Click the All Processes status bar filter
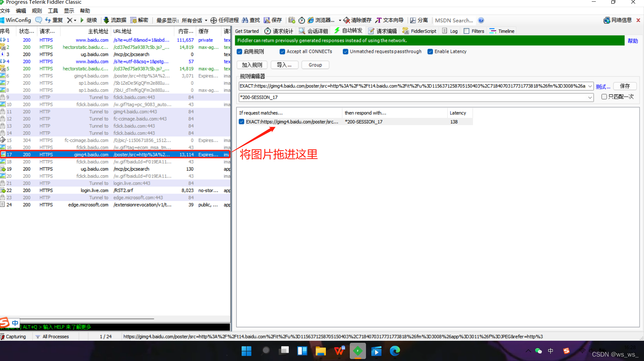This screenshot has height=361, width=644. pyautogui.click(x=53, y=336)
